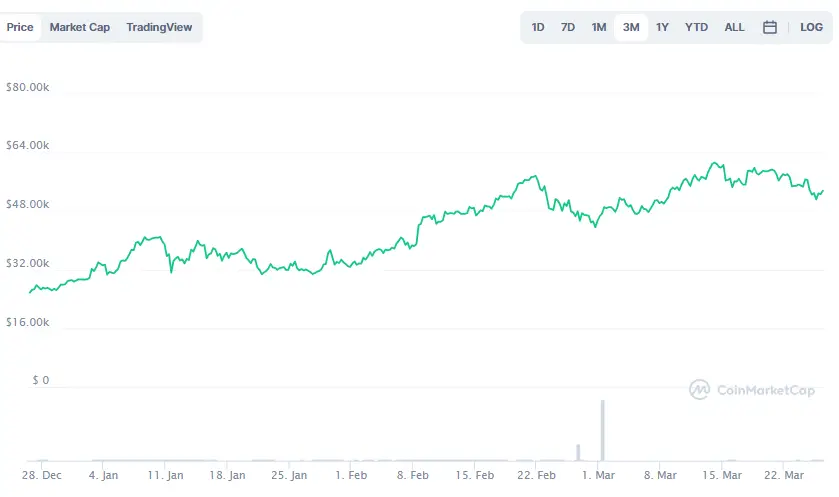Open the Market Cap tab
Viewport: 839px width, 497px height.
[80, 27]
